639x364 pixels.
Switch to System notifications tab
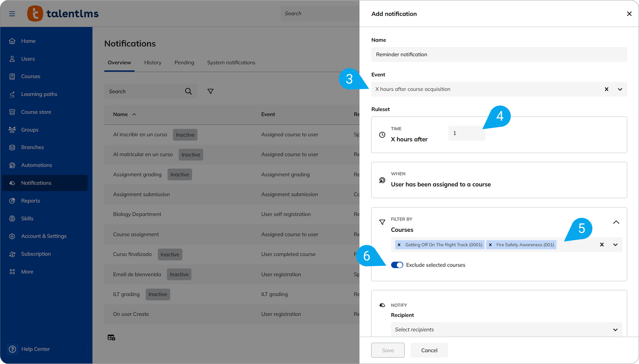coord(231,62)
